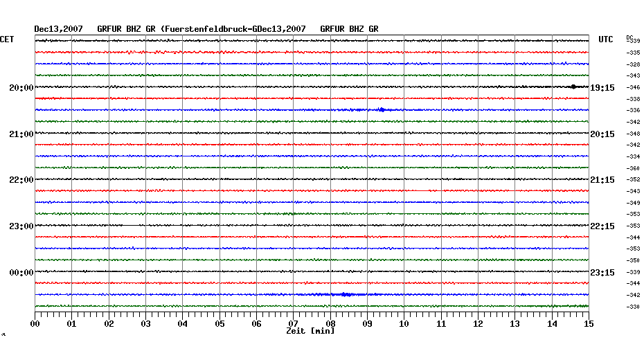Click the black spike on the 20:00 trace
Image resolution: width=644 pixels, height=342 pixels.
pyautogui.click(x=573, y=87)
